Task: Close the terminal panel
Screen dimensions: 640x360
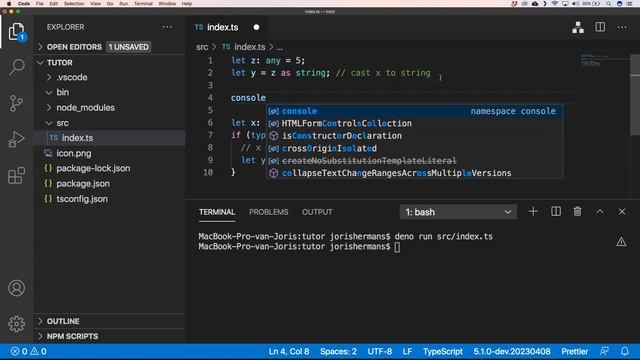Action: click(622, 211)
